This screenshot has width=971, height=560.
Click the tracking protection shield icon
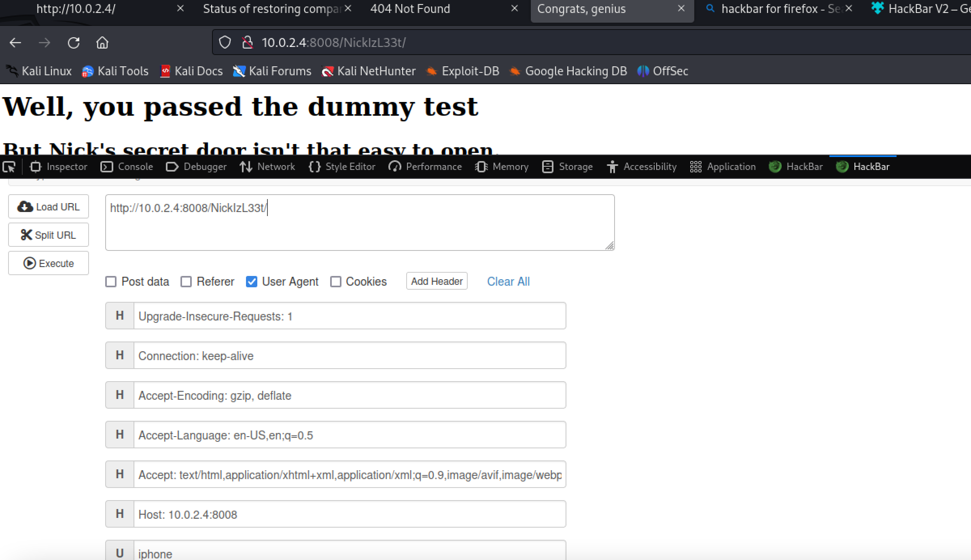point(225,42)
